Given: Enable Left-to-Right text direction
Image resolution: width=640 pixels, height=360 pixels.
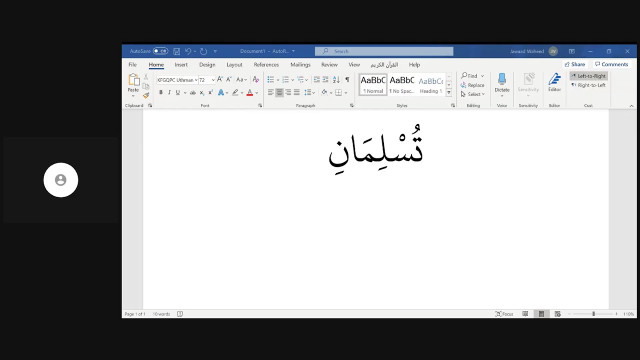Looking at the screenshot, I should (589, 76).
